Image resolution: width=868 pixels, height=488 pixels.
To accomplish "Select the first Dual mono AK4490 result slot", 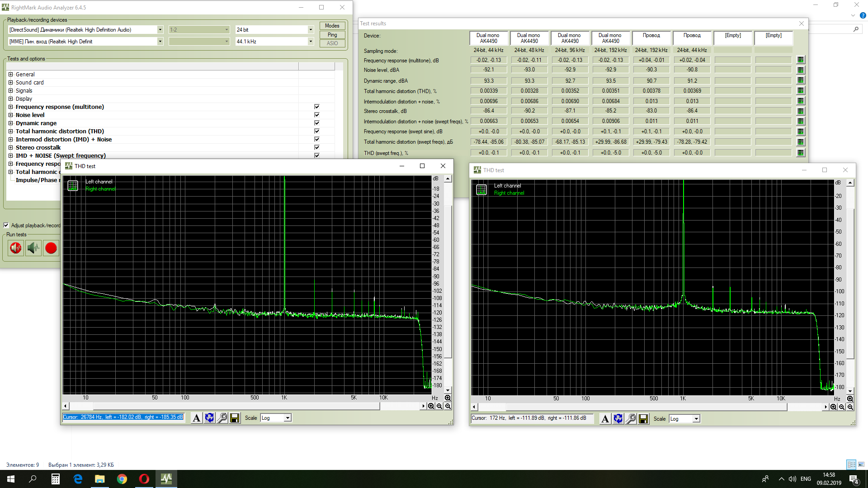I will pyautogui.click(x=488, y=38).
